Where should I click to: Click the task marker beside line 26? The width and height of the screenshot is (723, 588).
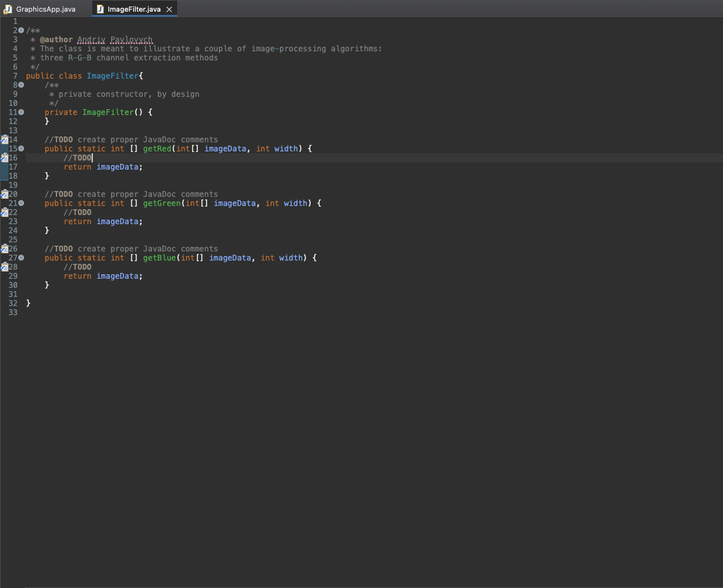pos(3,248)
